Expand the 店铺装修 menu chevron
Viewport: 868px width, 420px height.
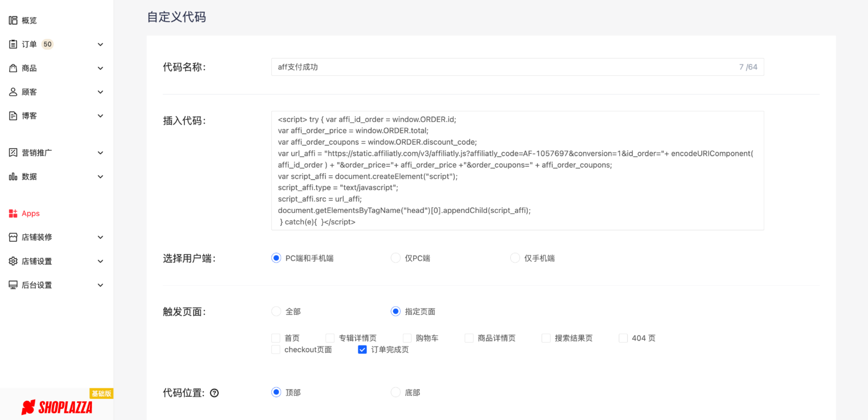[100, 237]
